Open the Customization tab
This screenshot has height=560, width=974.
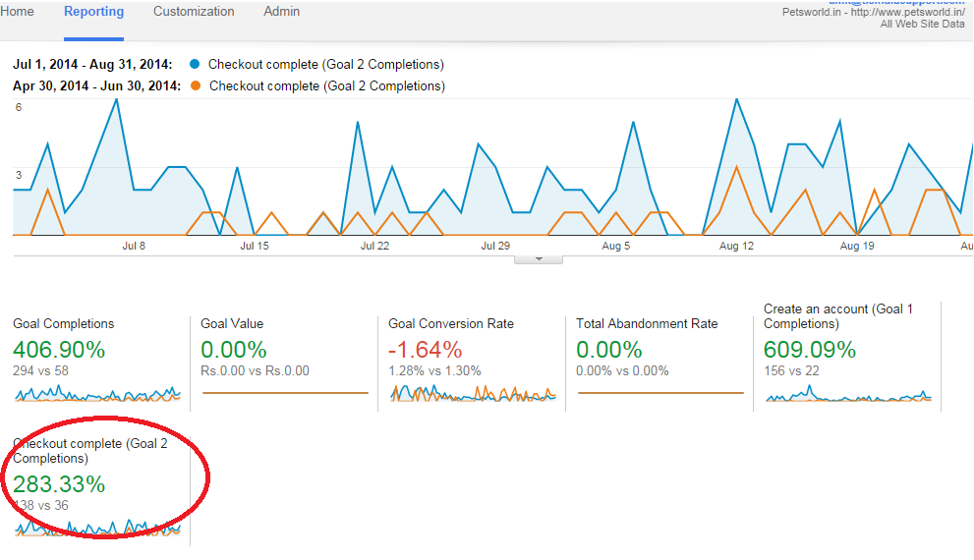point(194,12)
